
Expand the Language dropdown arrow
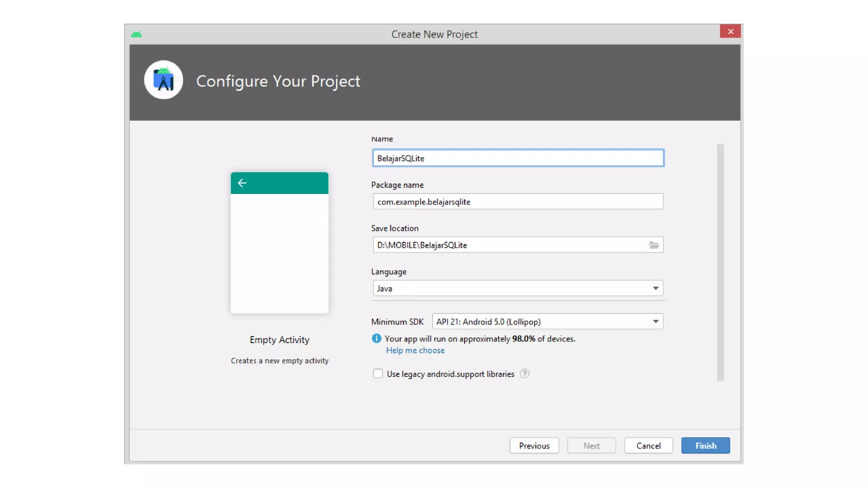[655, 288]
